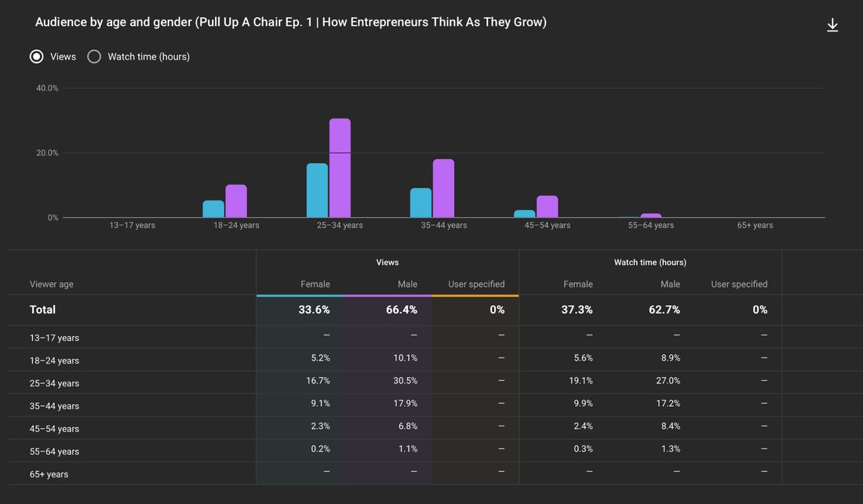The width and height of the screenshot is (863, 504).
Task: Click the Watch time (hours) column group header
Action: [650, 262]
